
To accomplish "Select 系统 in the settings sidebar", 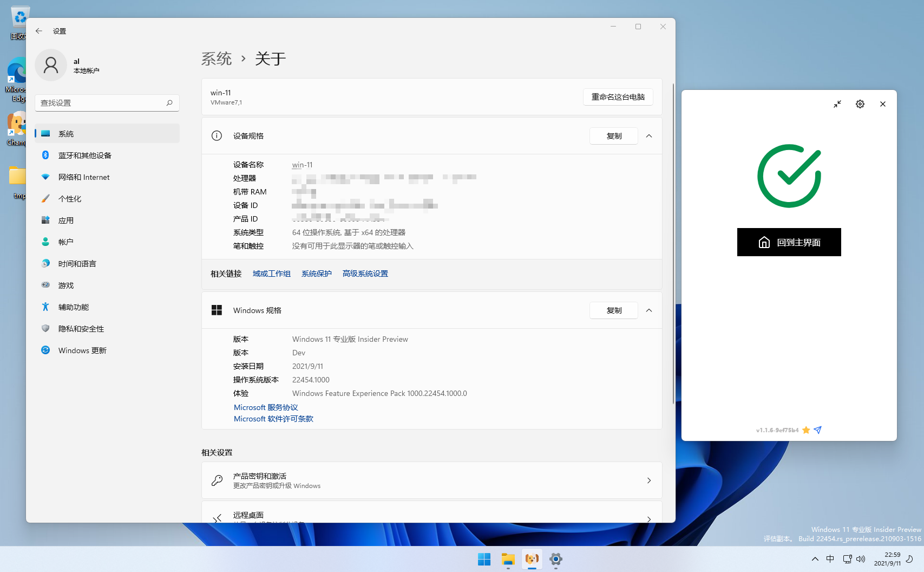I will (107, 134).
